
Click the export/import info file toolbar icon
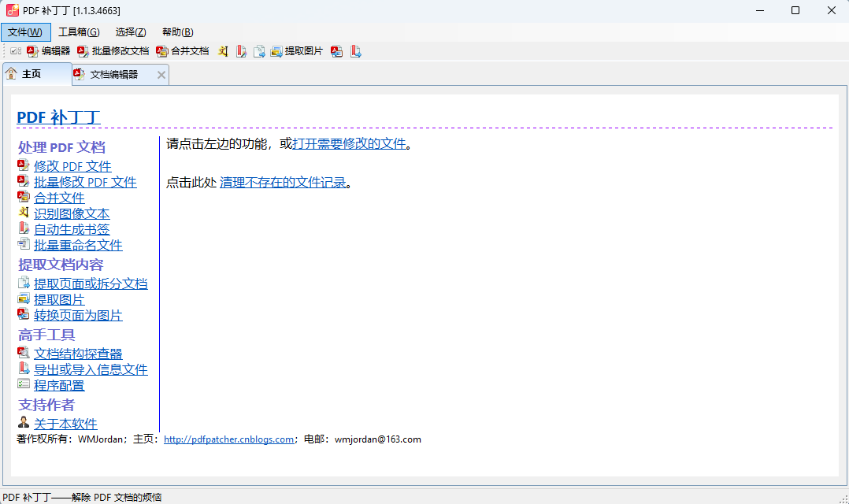tap(356, 51)
